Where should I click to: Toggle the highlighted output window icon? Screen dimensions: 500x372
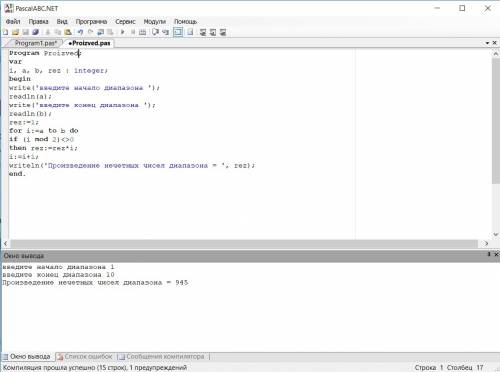(x=178, y=32)
